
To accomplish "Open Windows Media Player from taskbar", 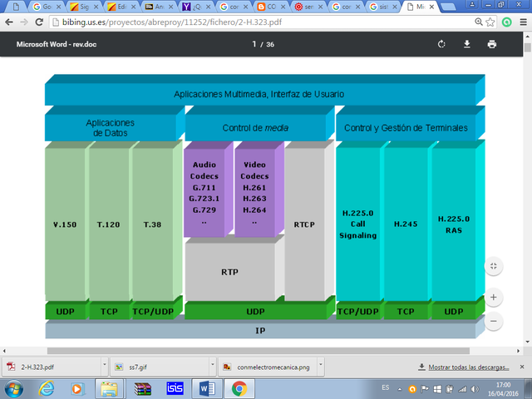I will [77, 389].
